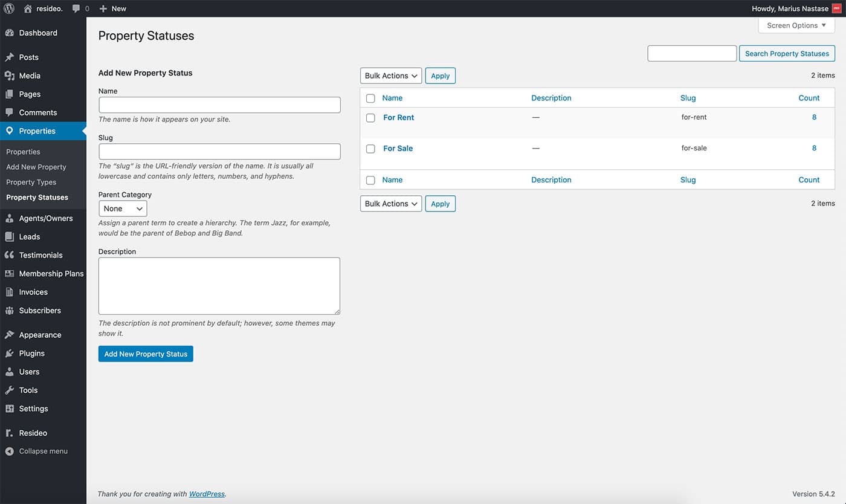Click the Search Property Statuses button

pyautogui.click(x=786, y=54)
